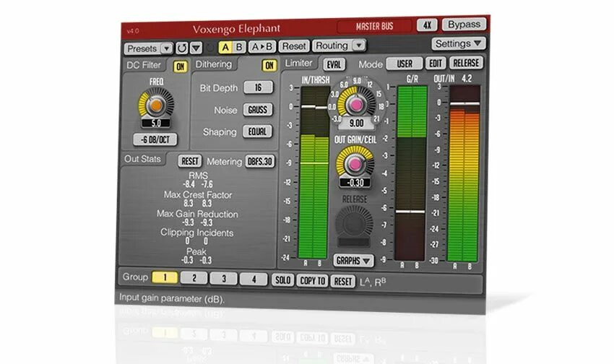614x364 pixels.
Task: Click the DC Filter tab label
Action: pos(144,65)
